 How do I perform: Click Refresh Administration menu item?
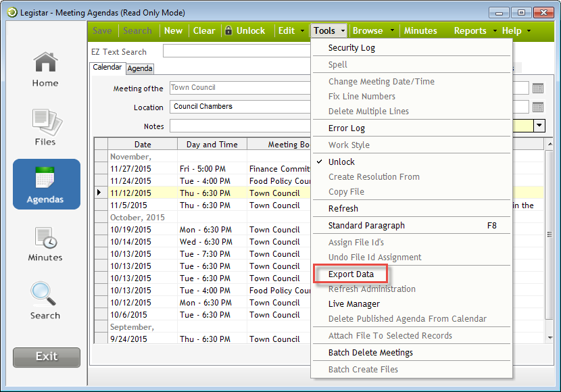412,289
